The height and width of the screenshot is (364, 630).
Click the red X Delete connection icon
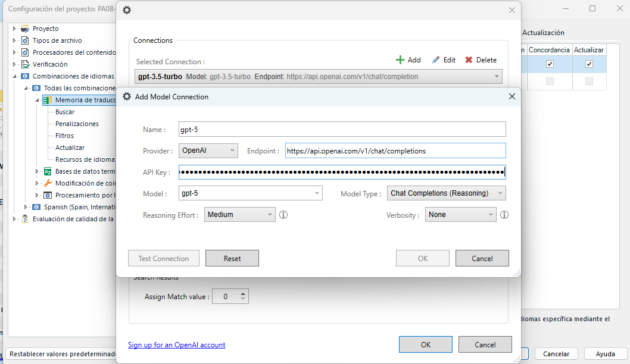pyautogui.click(x=469, y=60)
